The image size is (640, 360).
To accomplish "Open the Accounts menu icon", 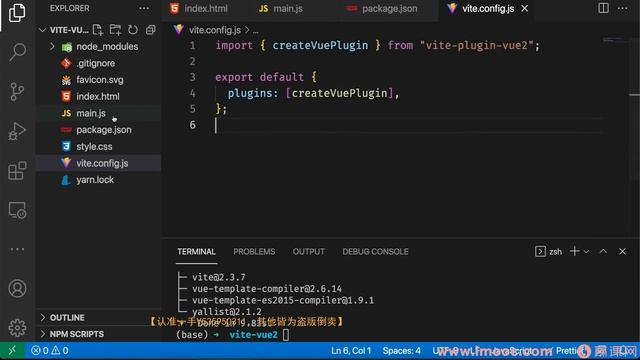I will pos(17,288).
